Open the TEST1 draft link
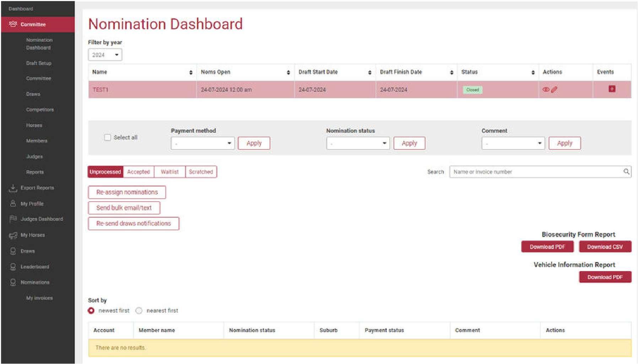The width and height of the screenshot is (638, 364). (x=101, y=90)
